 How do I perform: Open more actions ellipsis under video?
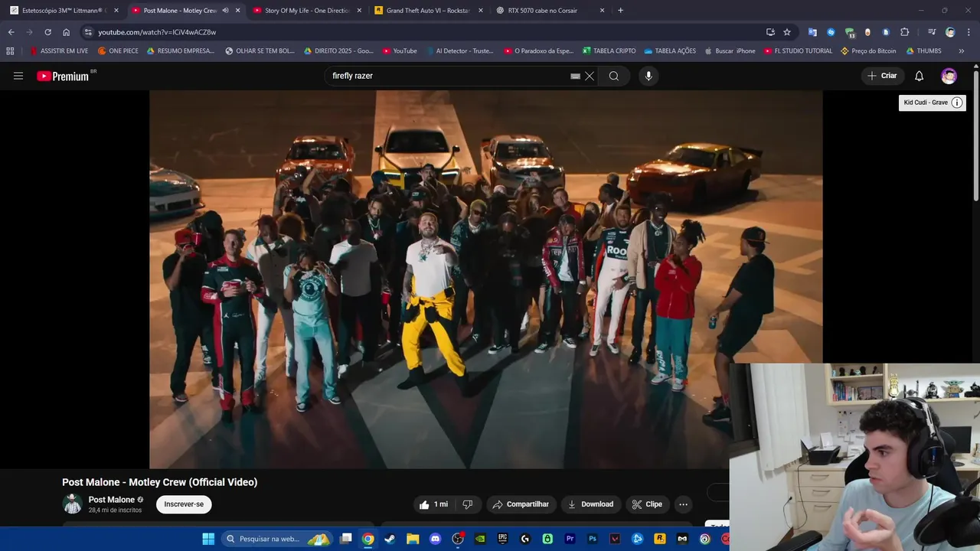point(683,504)
